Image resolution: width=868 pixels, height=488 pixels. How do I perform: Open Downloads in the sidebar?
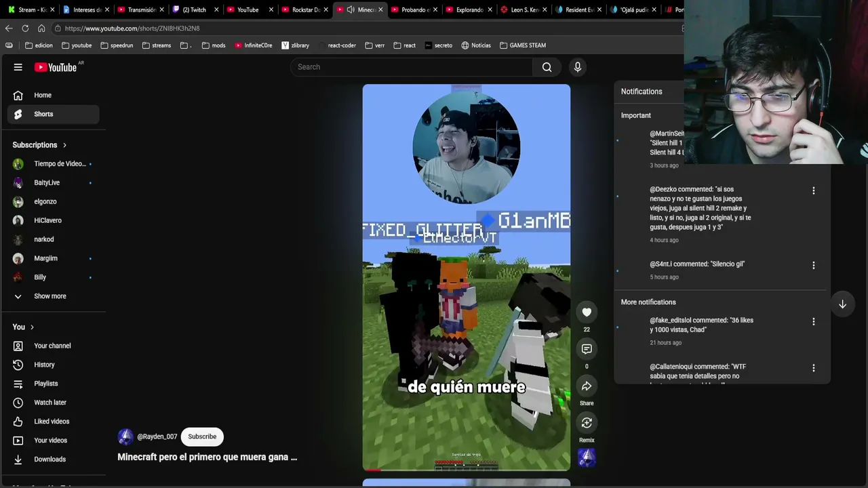tap(54, 460)
